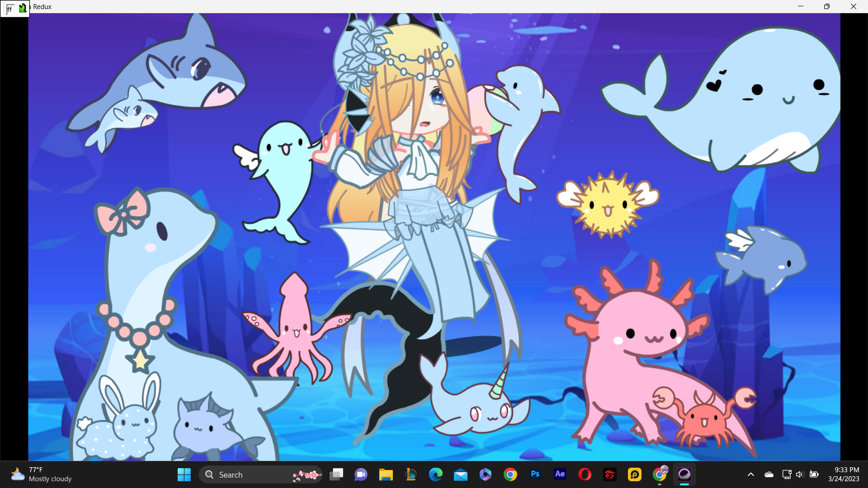Open the Mail app

(460, 474)
